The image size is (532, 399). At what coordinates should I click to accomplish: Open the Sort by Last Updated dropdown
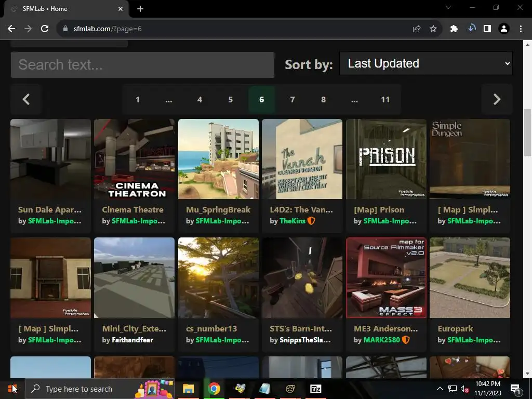[x=426, y=63]
